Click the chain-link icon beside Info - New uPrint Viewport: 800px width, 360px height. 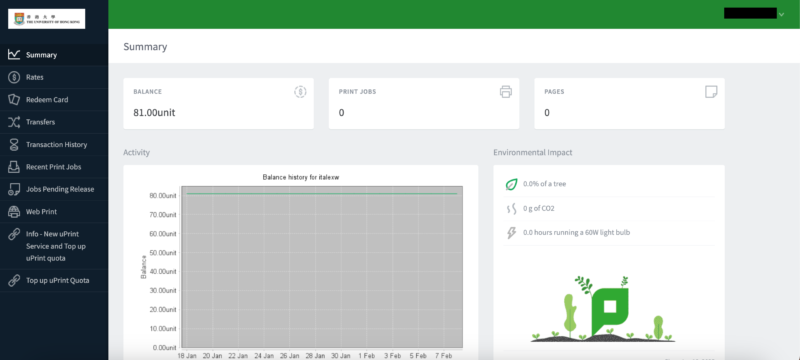14,234
